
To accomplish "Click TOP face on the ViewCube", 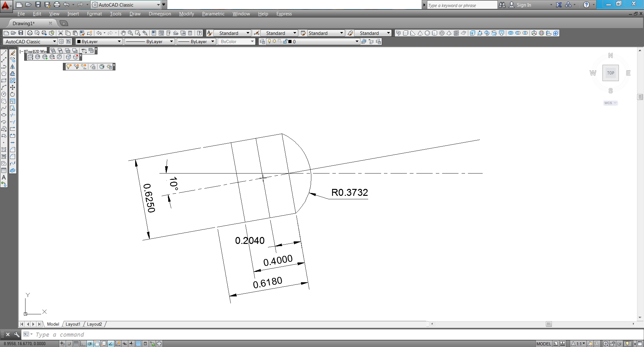I will (610, 73).
